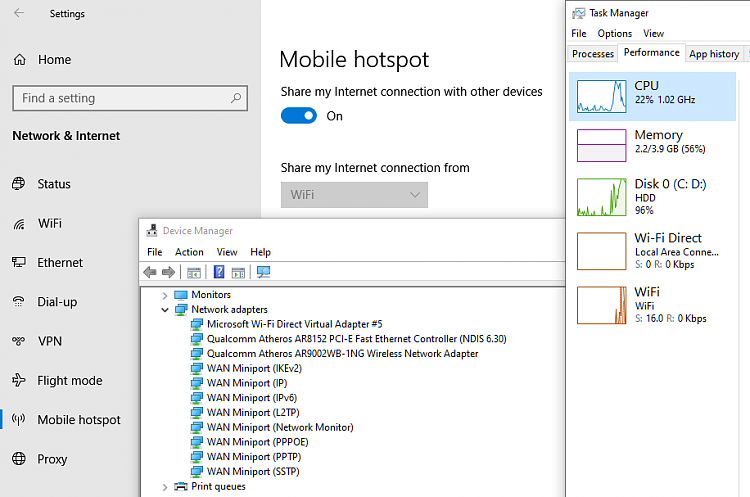Open Device Manager Help menu
Image resolution: width=750 pixels, height=497 pixels.
[x=260, y=252]
